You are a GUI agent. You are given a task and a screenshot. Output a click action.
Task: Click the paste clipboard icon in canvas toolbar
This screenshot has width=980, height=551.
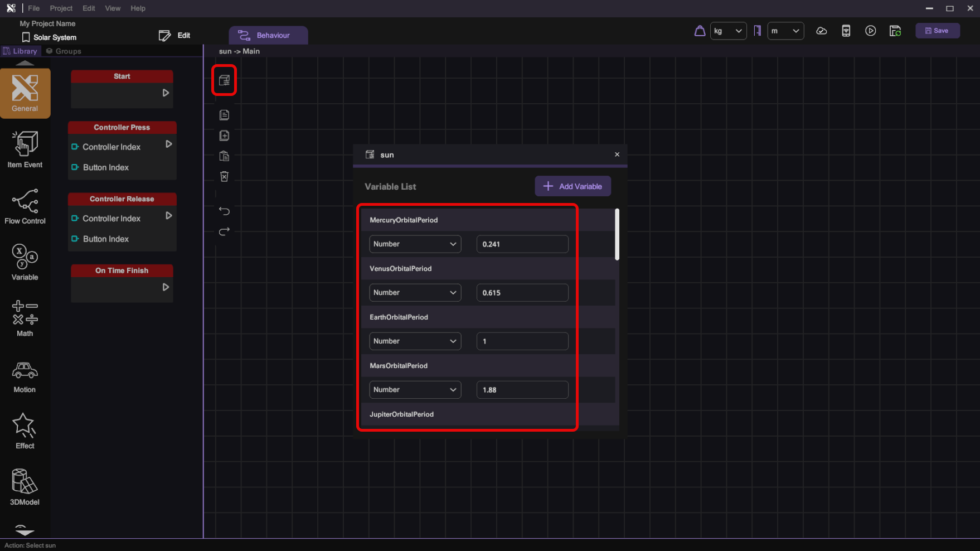pos(224,156)
